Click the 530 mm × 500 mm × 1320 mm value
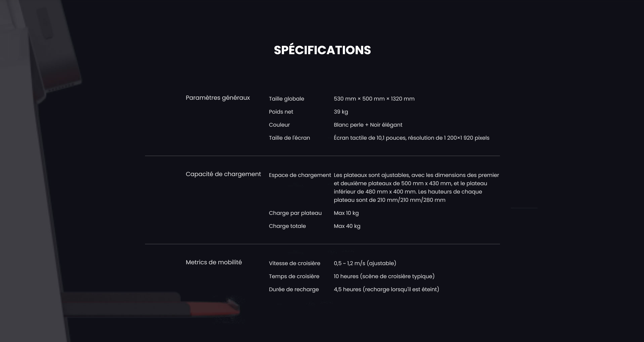 [374, 99]
